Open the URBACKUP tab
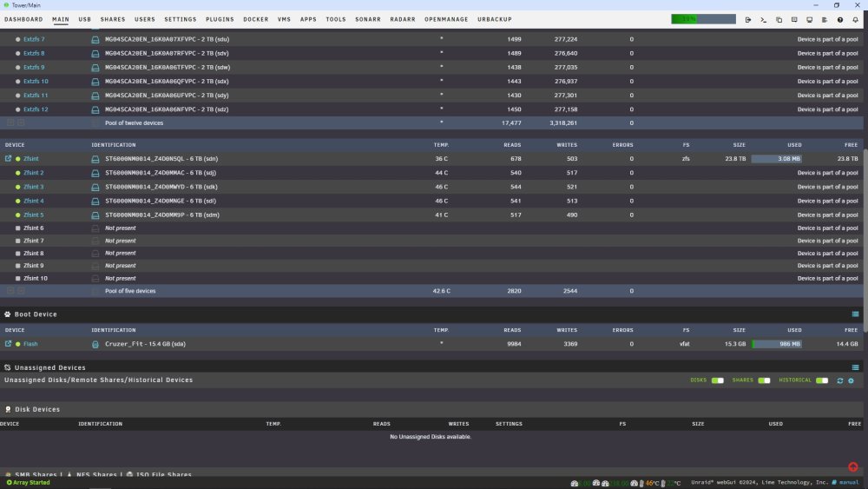 pos(495,19)
